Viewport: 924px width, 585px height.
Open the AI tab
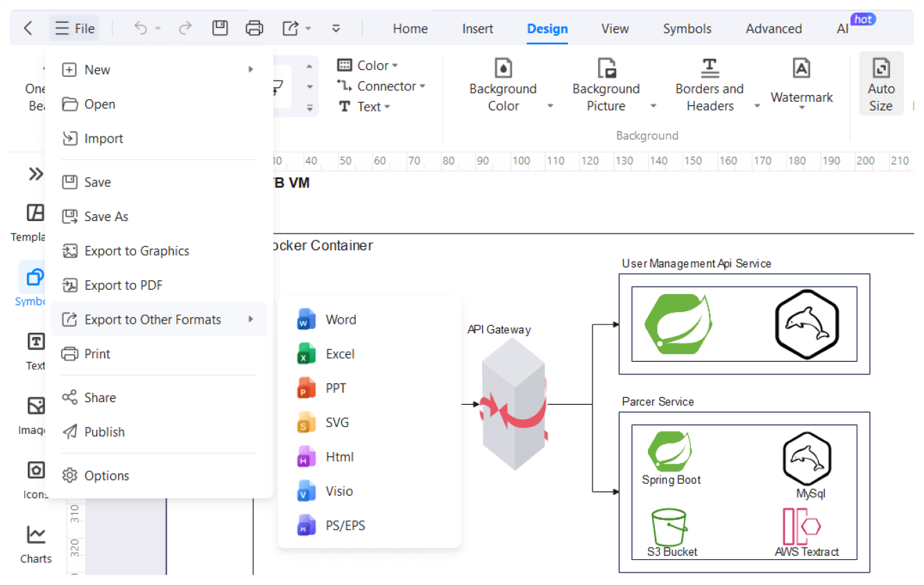[843, 28]
